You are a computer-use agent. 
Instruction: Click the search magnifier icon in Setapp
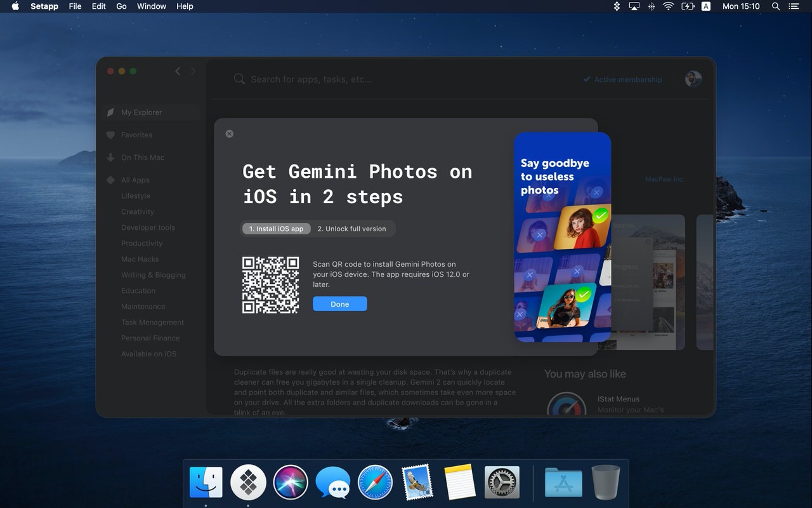click(x=239, y=79)
